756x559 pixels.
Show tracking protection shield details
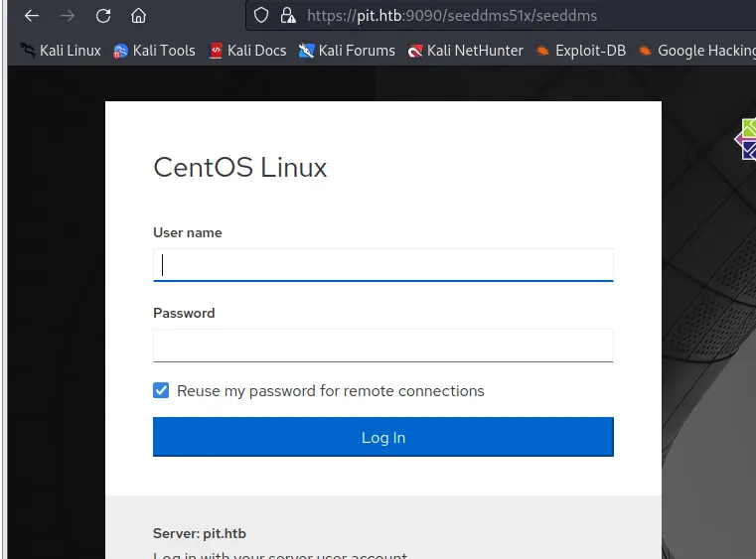pos(261,16)
